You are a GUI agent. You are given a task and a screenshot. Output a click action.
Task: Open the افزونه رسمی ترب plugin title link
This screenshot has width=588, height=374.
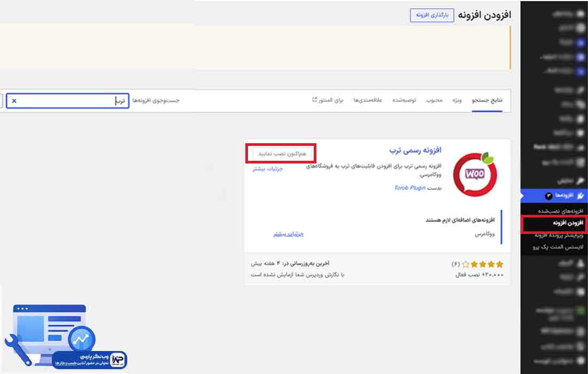415,150
